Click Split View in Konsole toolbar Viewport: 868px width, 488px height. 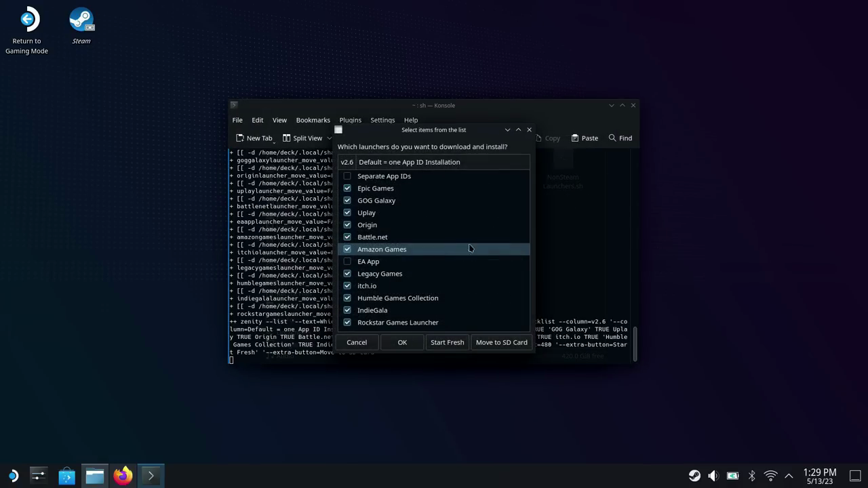302,138
